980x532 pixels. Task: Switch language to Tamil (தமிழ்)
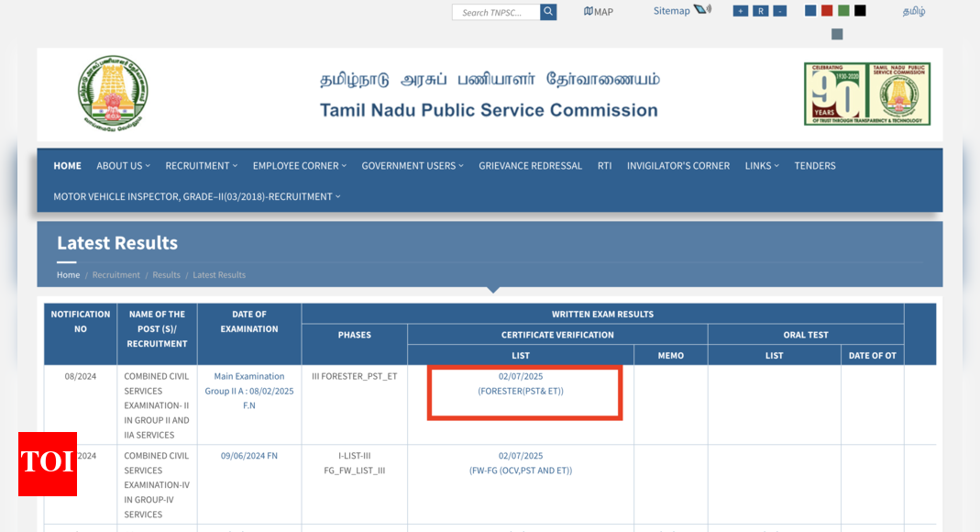(914, 11)
